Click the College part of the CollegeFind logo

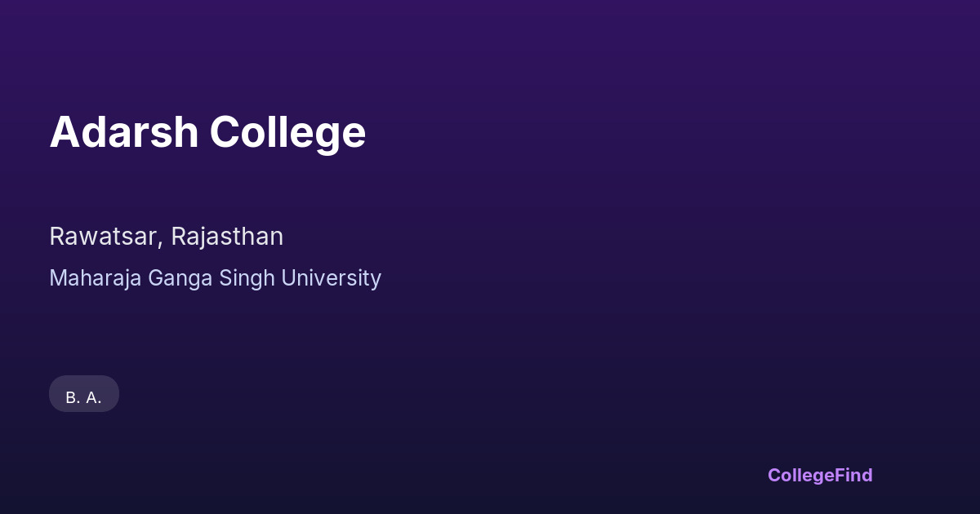800,475
